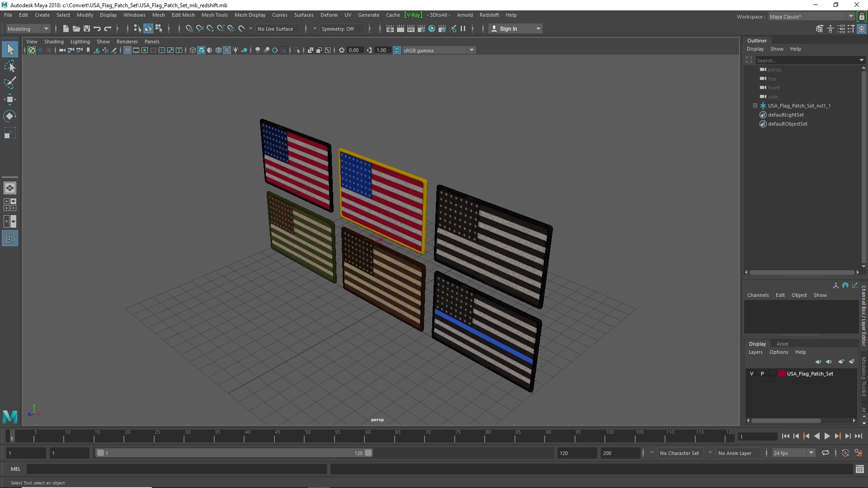This screenshot has width=868, height=488.
Task: Toggle the Outliner panel layout icon
Action: click(10, 238)
